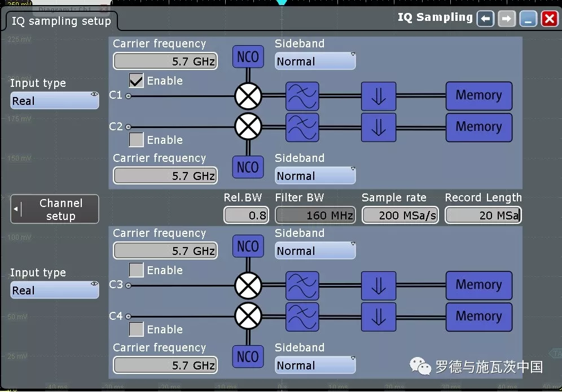
Task: Tick the Enable checkbox for channel C2
Action: pos(137,140)
